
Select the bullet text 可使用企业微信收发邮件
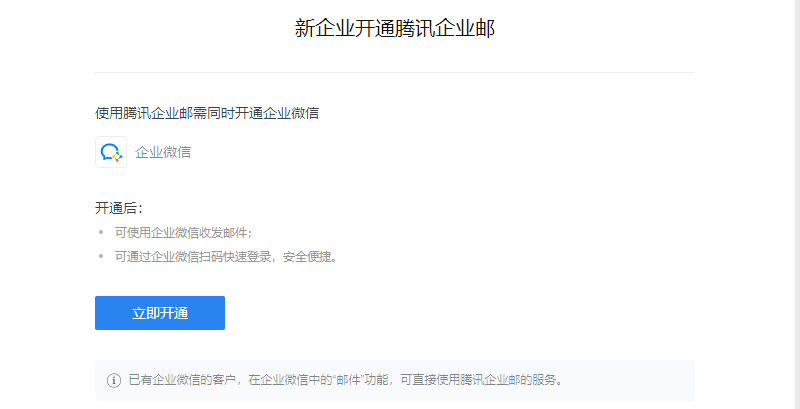pyautogui.click(x=184, y=233)
